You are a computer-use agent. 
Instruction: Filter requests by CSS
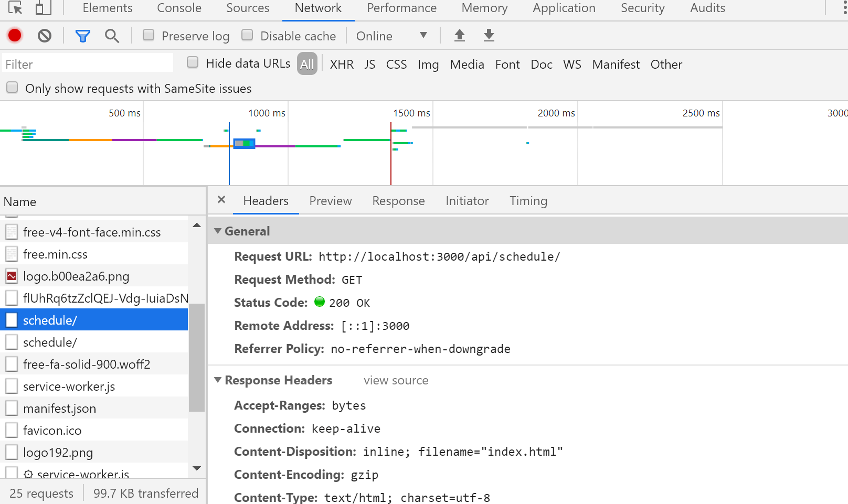point(396,65)
